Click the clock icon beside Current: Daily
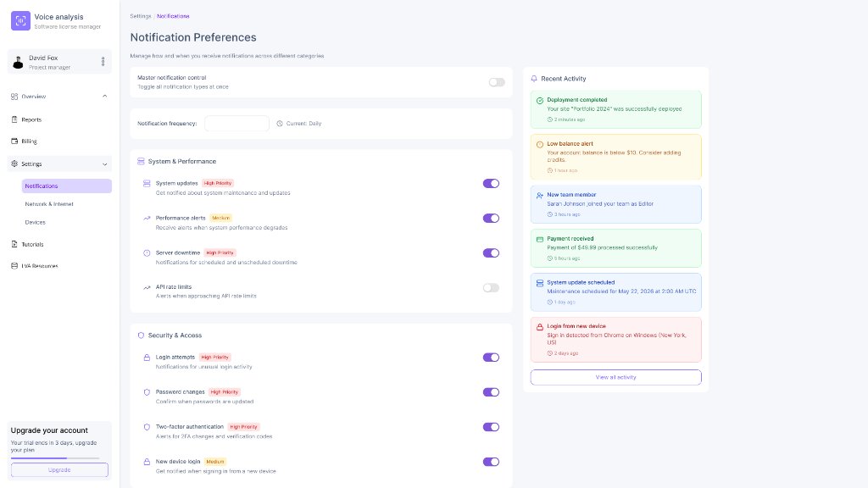 [280, 124]
